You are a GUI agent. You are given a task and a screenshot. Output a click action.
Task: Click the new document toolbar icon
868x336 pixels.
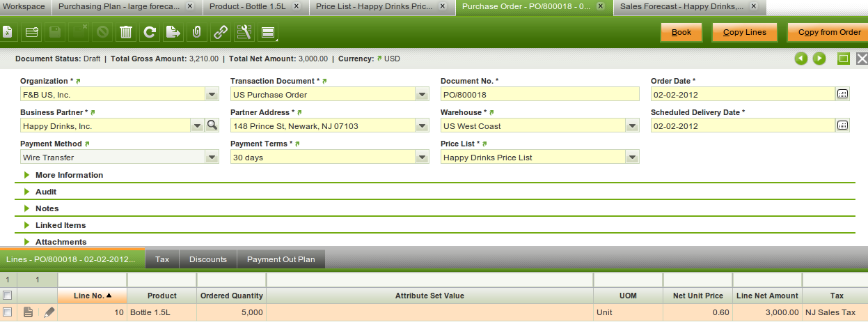[x=7, y=32]
